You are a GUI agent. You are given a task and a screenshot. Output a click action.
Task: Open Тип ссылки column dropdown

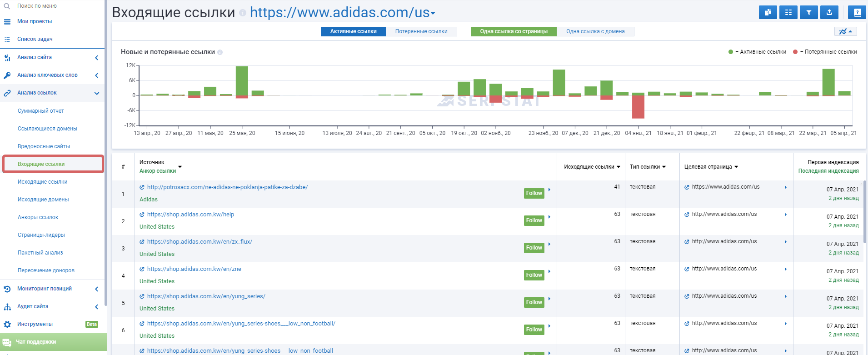pos(664,167)
